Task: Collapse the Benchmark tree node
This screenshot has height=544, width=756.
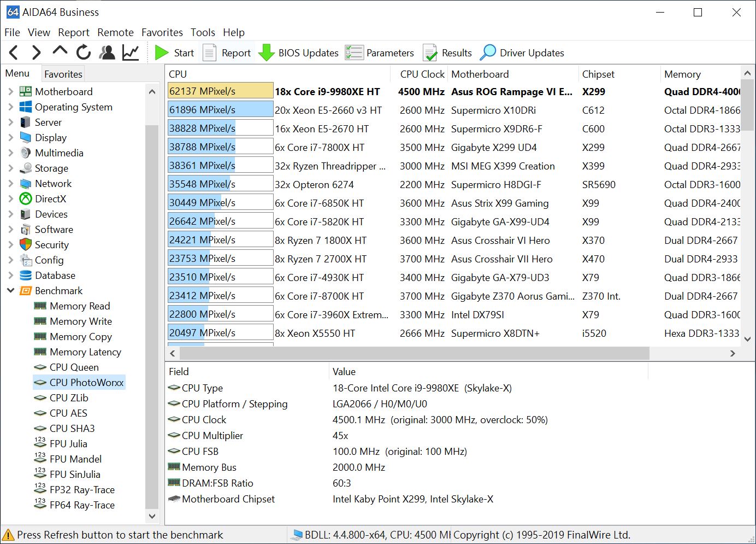Action: (x=10, y=290)
